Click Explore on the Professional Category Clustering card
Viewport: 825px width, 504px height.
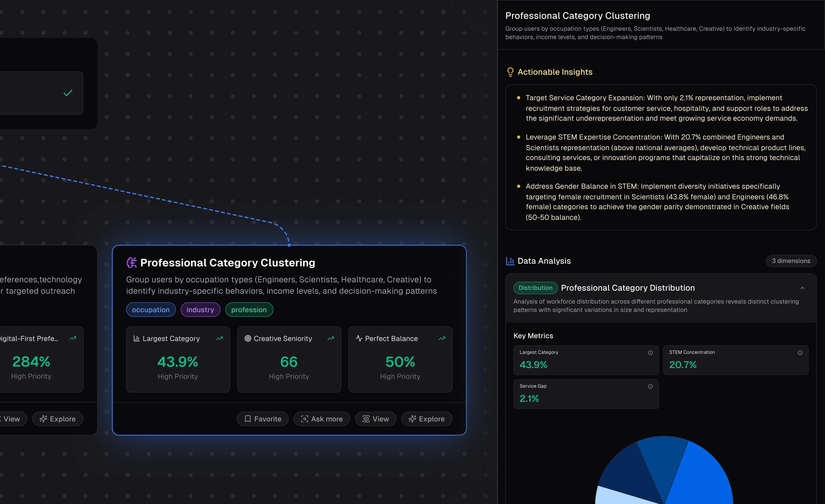(427, 419)
